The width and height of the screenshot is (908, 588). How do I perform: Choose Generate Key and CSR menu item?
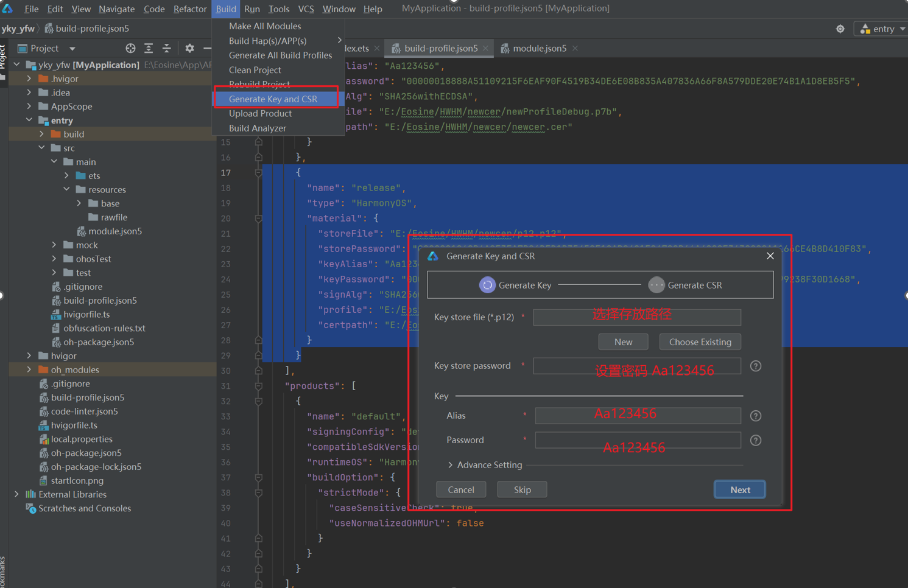tap(273, 99)
